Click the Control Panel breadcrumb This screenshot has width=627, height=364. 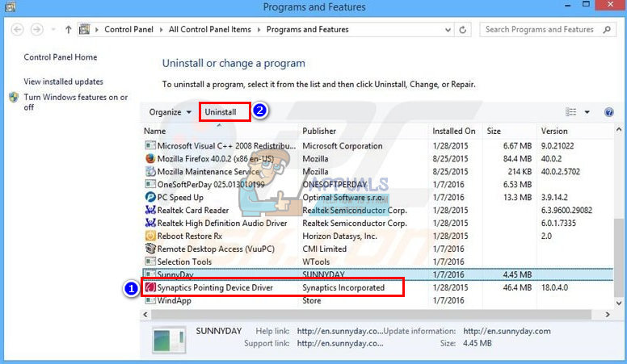[128, 30]
